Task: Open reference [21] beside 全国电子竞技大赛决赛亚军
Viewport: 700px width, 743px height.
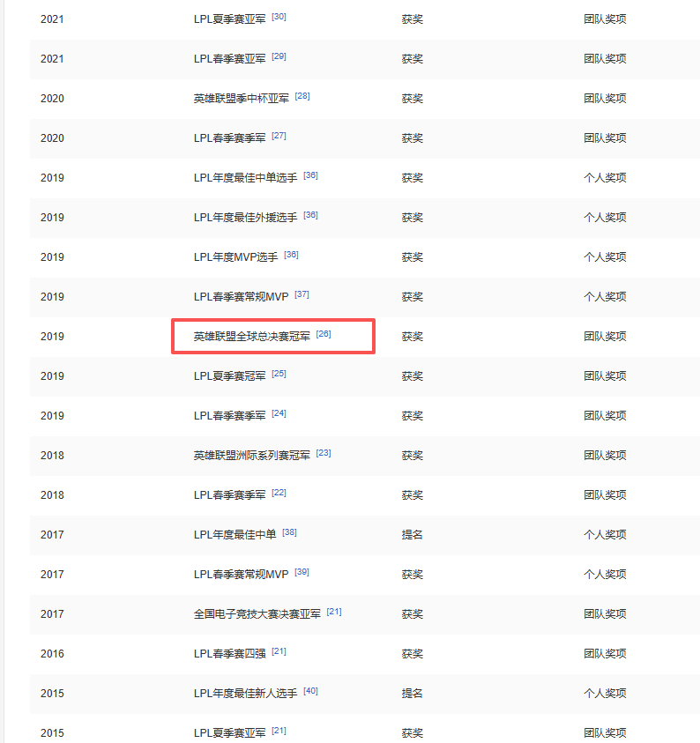Action: (x=334, y=613)
